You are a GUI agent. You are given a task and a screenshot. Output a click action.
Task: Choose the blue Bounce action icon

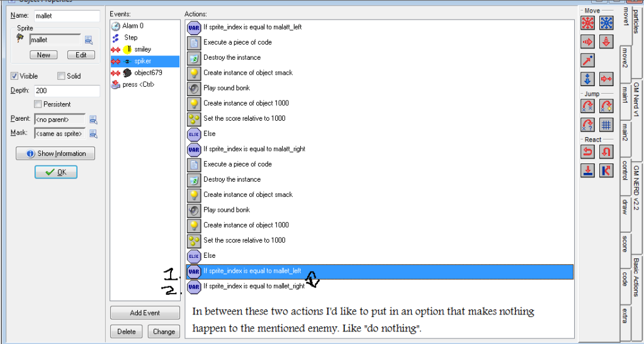tap(606, 170)
